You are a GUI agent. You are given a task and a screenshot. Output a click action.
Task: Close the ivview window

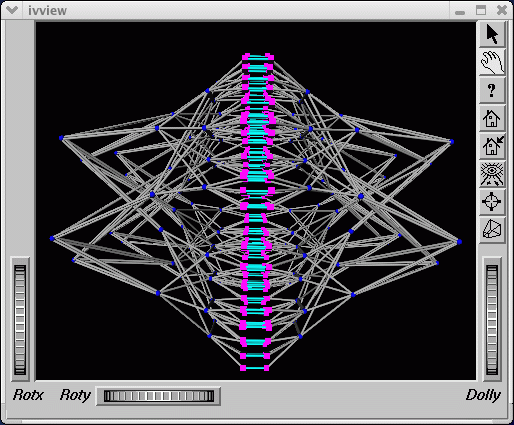click(x=502, y=10)
